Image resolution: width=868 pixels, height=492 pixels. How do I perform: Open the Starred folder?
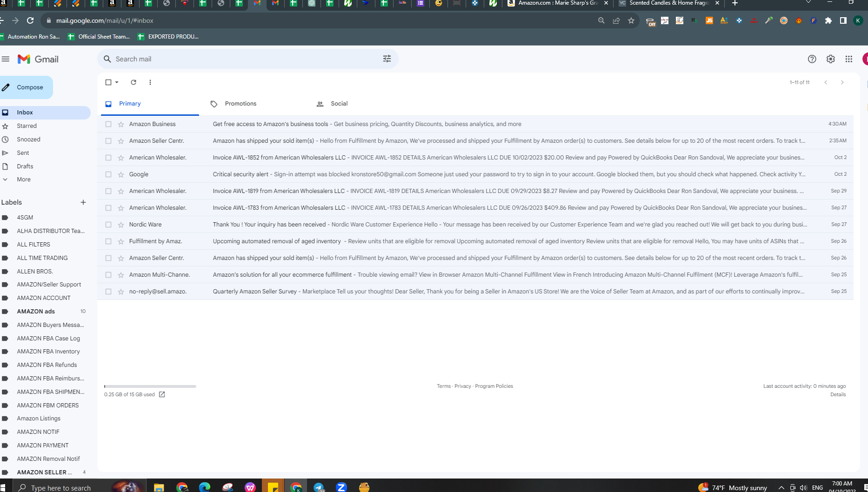coord(27,126)
